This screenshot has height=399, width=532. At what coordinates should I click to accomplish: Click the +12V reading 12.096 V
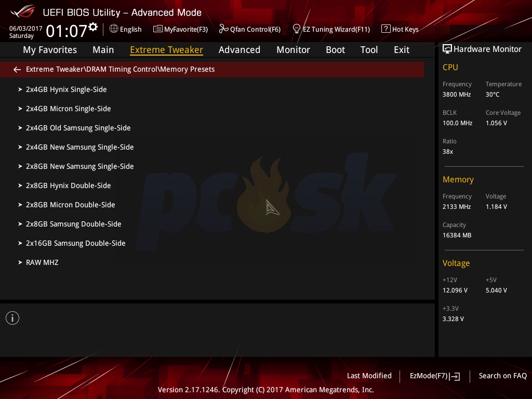[x=455, y=290]
